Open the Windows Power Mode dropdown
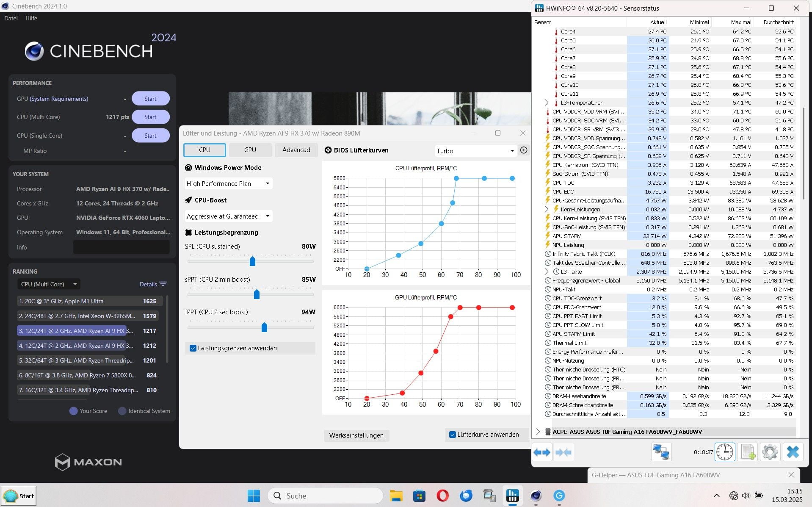The height and width of the screenshot is (507, 812). 229,183
